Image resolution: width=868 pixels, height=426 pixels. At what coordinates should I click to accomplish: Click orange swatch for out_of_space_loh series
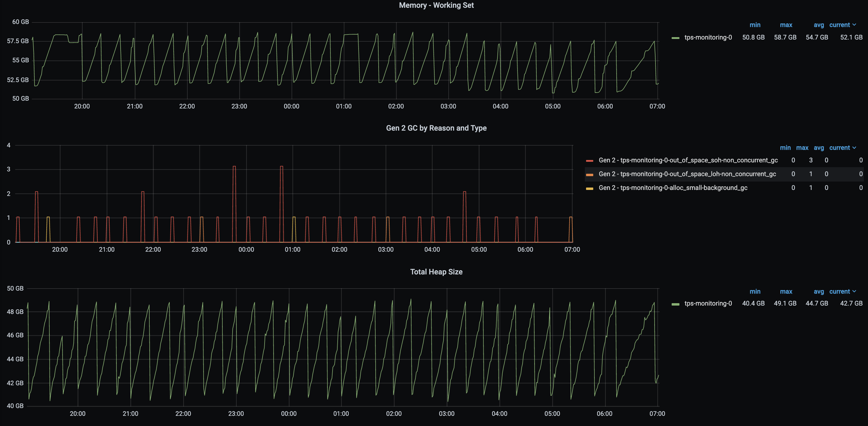[589, 174]
